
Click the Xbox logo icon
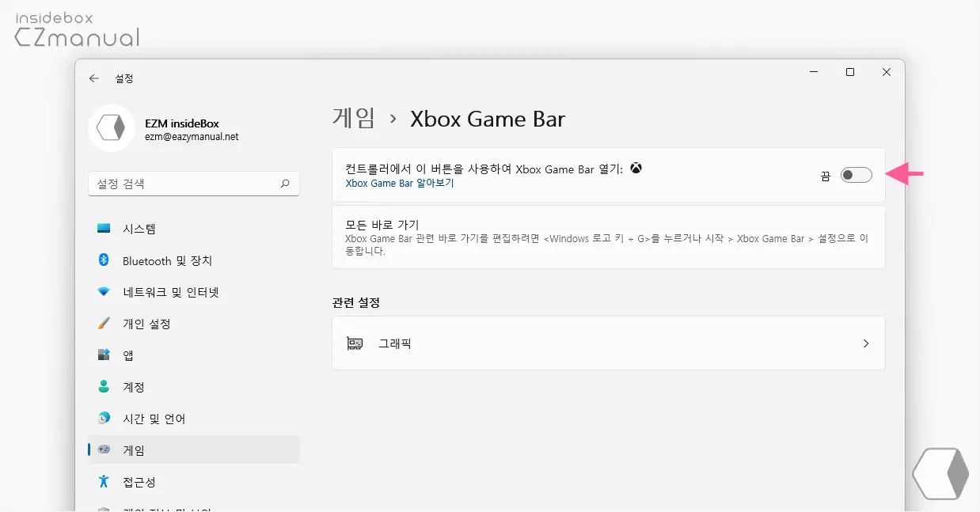click(x=636, y=168)
